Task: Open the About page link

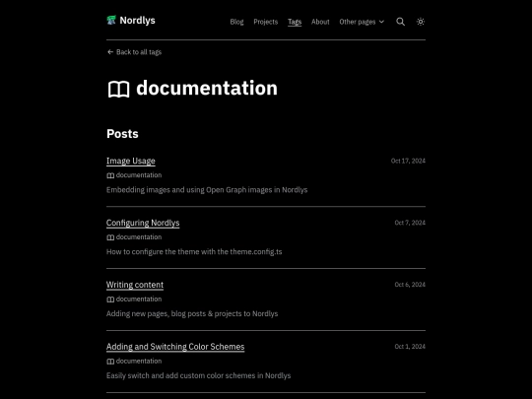Action: [320, 22]
